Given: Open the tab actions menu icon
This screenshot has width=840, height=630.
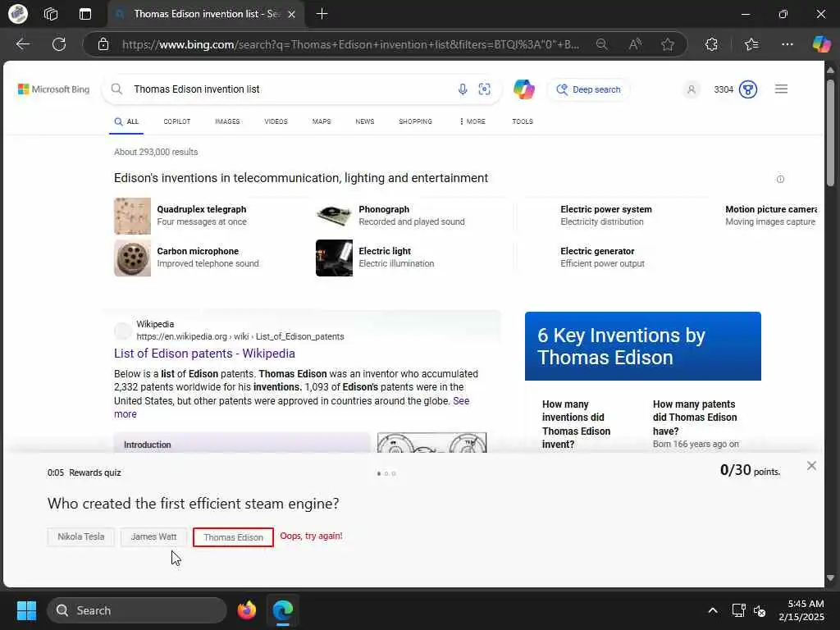Looking at the screenshot, I should pos(85,14).
